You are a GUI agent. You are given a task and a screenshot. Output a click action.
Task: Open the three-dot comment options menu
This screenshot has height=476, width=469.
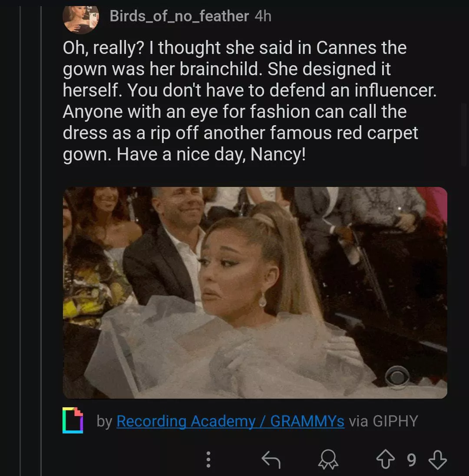(x=208, y=459)
